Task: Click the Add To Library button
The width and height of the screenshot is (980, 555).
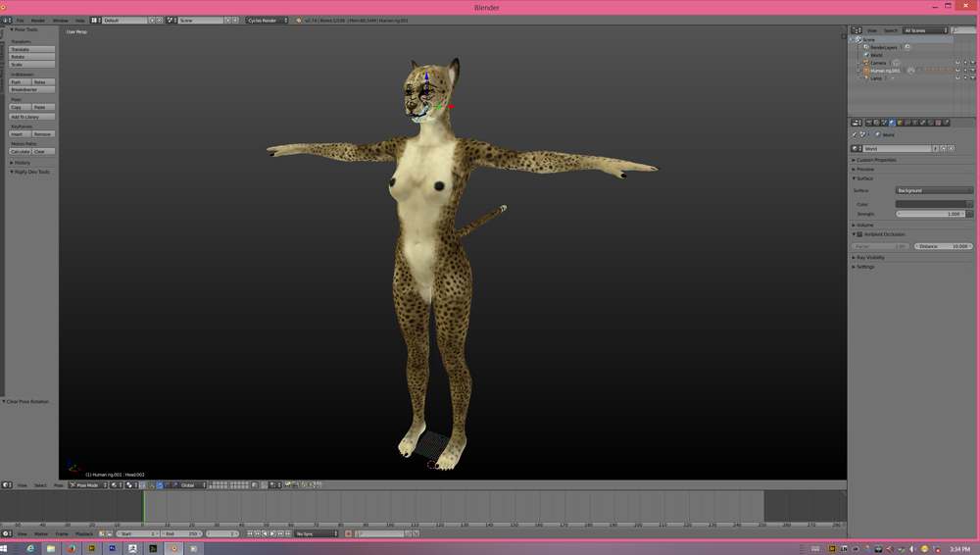Action: click(x=25, y=117)
